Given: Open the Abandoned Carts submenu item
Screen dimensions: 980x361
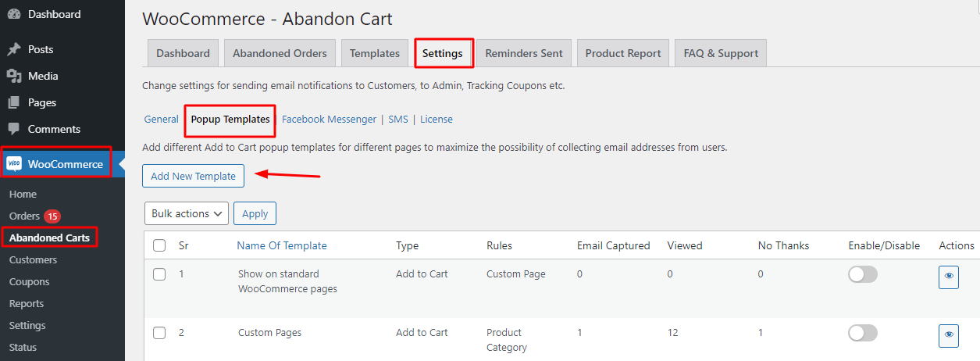Looking at the screenshot, I should click(49, 238).
